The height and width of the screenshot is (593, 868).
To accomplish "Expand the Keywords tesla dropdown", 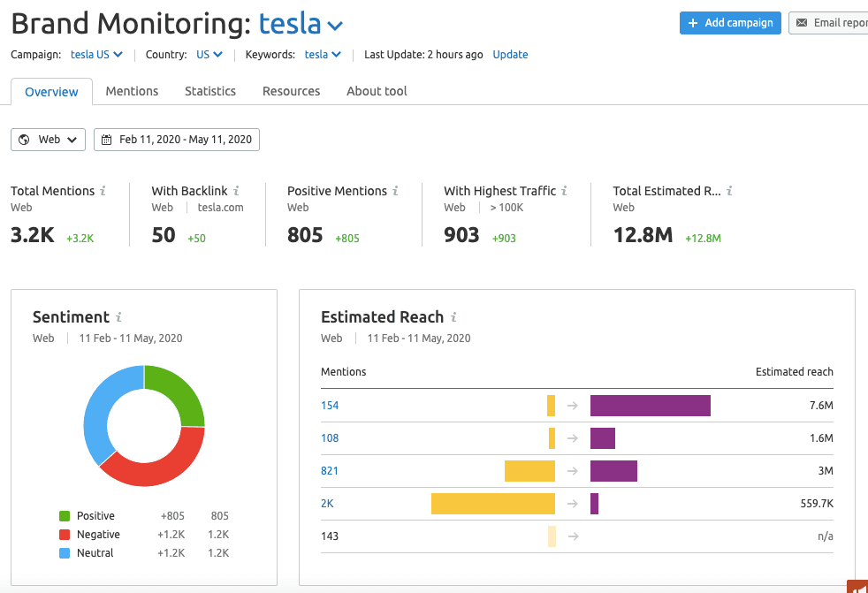I will [323, 54].
